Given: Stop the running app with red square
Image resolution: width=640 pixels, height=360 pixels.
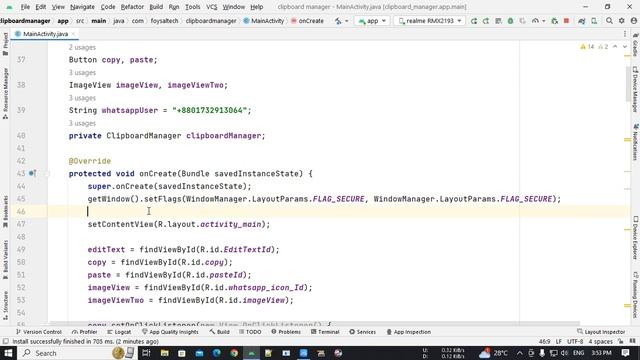Looking at the screenshot, I should 566,21.
